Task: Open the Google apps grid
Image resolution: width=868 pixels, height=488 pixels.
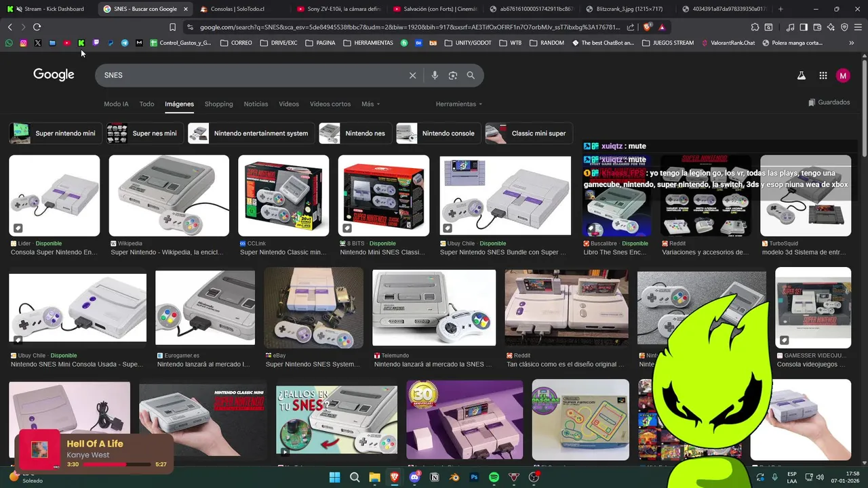Action: pos(823,76)
